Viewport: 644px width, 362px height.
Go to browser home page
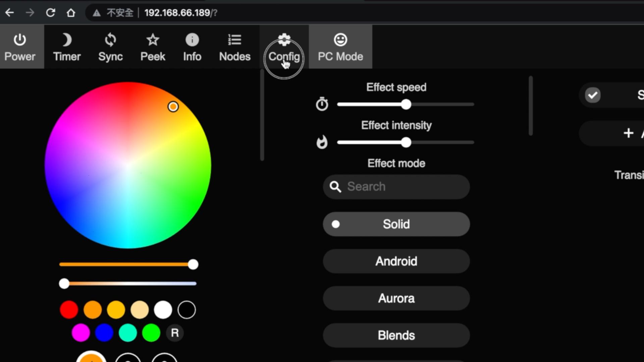(x=71, y=13)
